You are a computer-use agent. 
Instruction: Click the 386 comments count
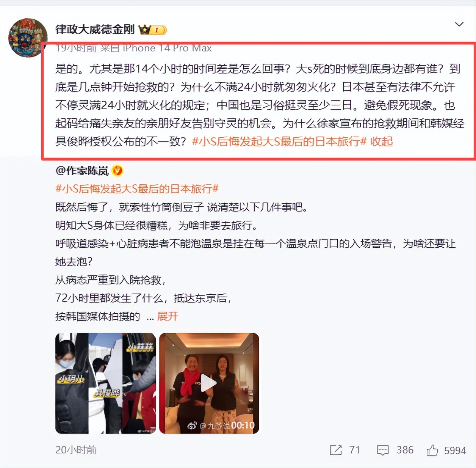click(x=405, y=450)
